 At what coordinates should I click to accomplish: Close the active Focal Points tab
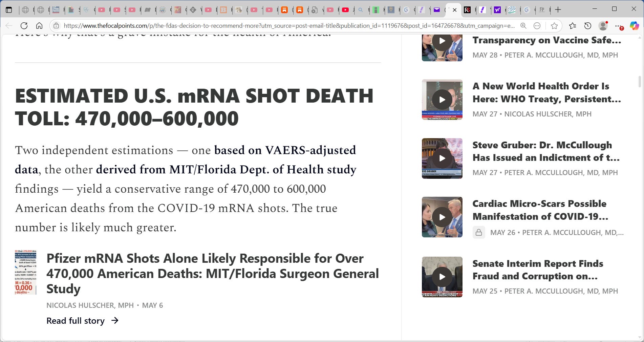click(455, 10)
